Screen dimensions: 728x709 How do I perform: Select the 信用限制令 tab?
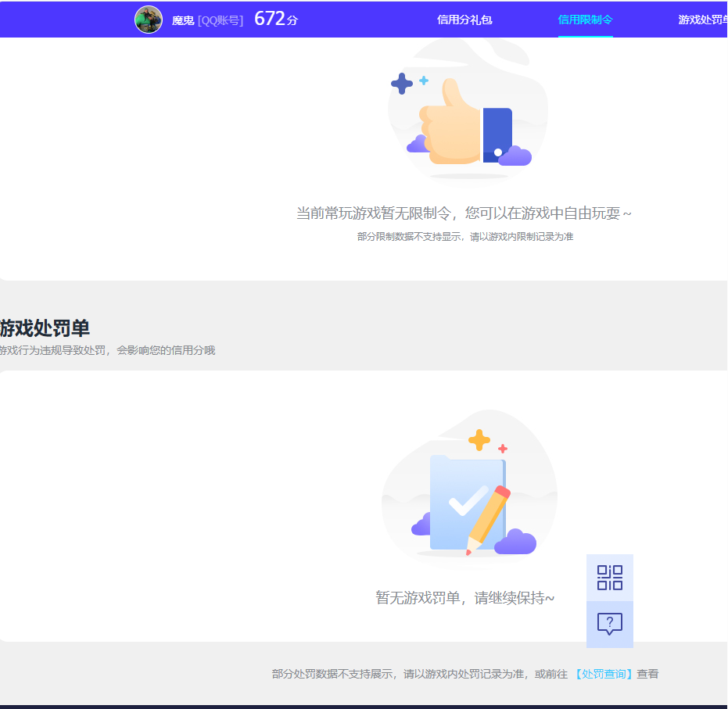[585, 20]
